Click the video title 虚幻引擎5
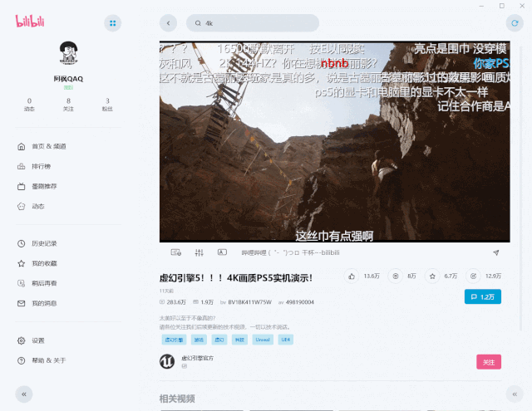532x411 pixels. point(236,278)
